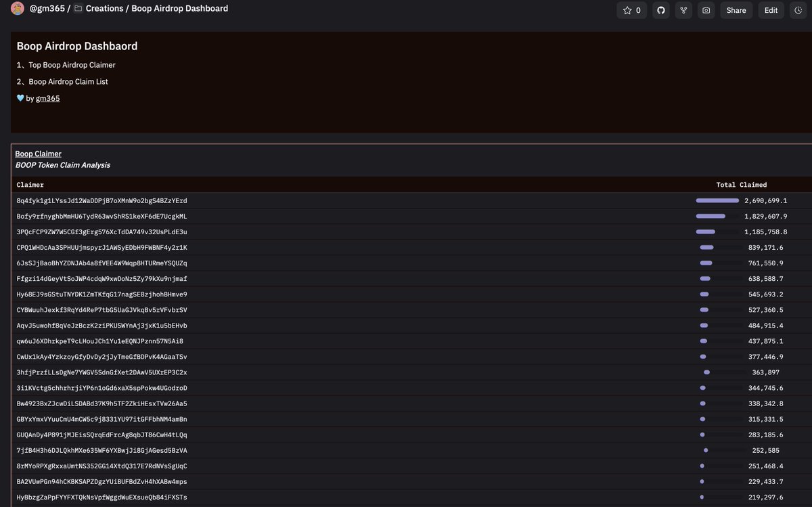Click the 363,897 total claimed value

tap(765, 372)
